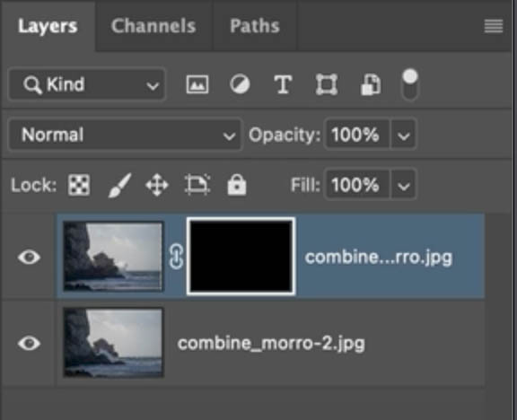This screenshot has width=517, height=420.
Task: Lock transparent pixels checkerboard icon
Action: click(x=79, y=185)
